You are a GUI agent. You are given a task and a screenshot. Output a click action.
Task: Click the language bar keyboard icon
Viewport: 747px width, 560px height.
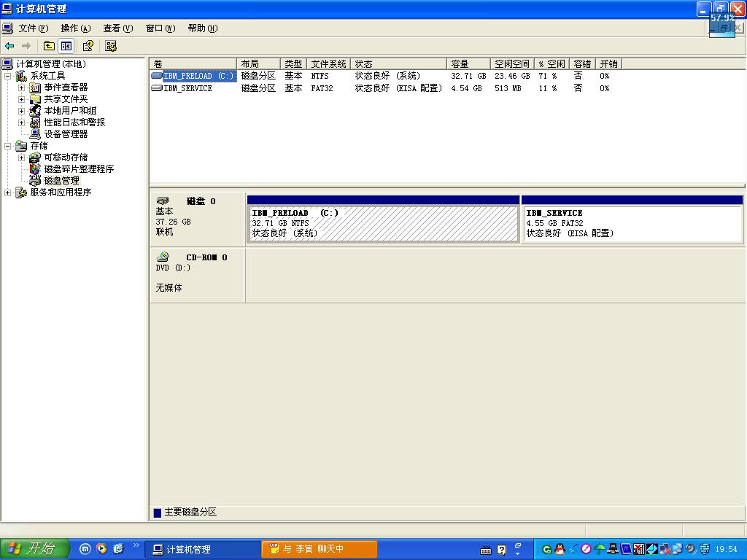(x=485, y=550)
